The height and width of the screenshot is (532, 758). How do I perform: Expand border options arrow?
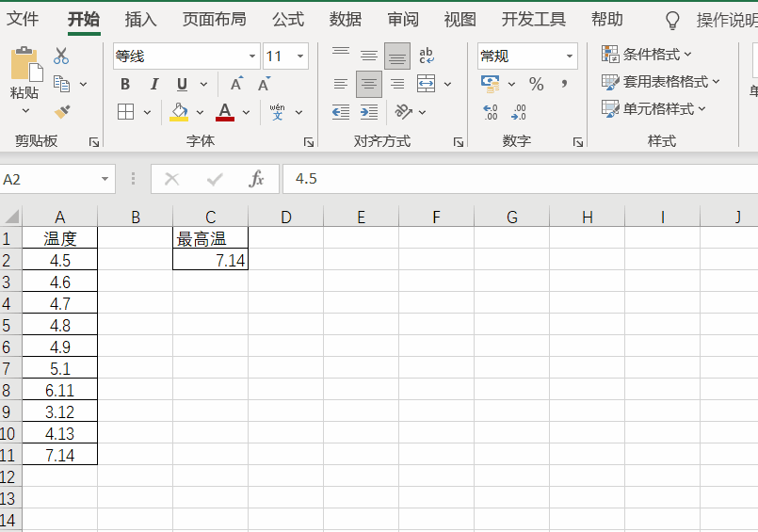[x=148, y=112]
